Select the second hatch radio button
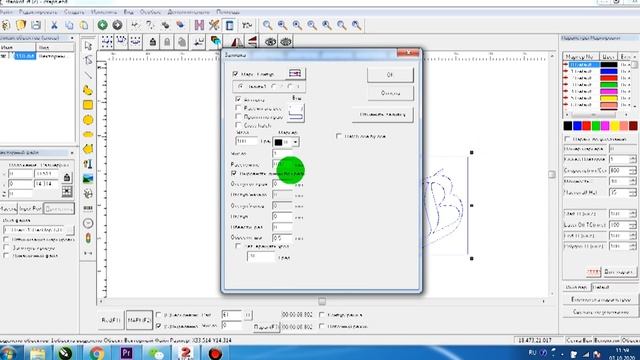This screenshot has width=640, height=360. pos(274,87)
